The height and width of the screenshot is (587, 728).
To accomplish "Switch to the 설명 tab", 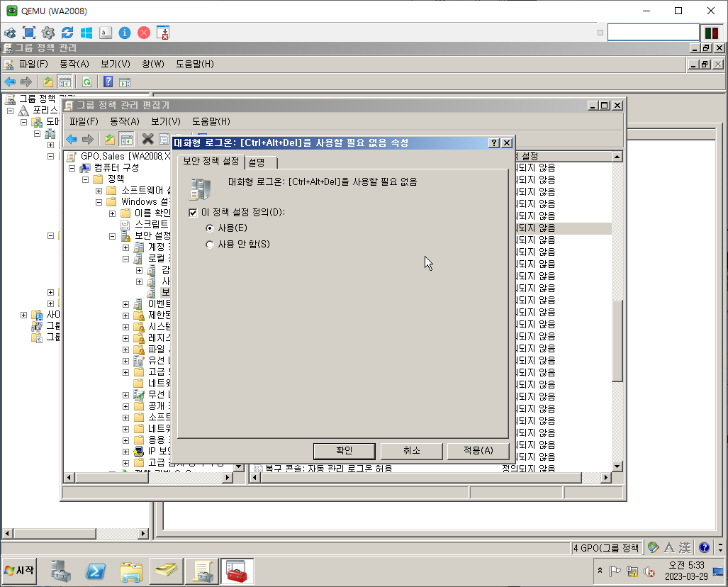I will (x=257, y=162).
